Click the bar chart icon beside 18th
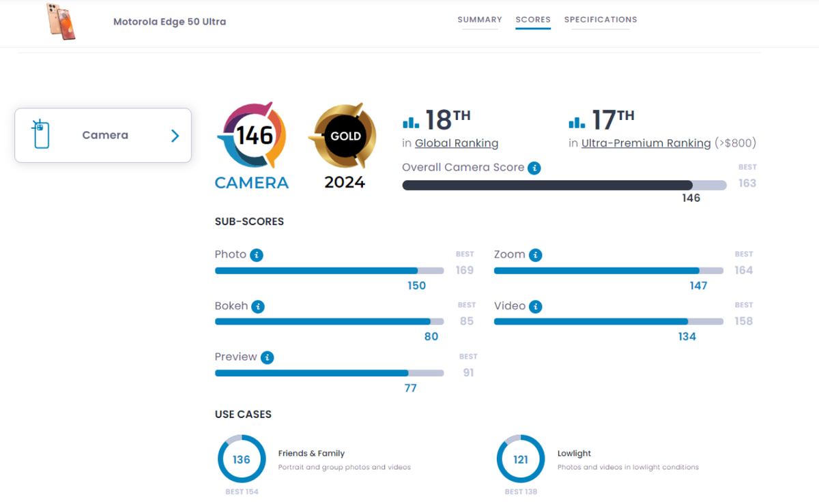 pyautogui.click(x=410, y=122)
